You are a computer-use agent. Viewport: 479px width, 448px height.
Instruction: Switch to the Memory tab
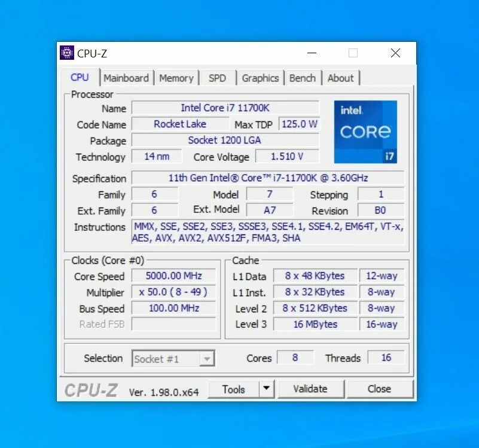(x=176, y=78)
